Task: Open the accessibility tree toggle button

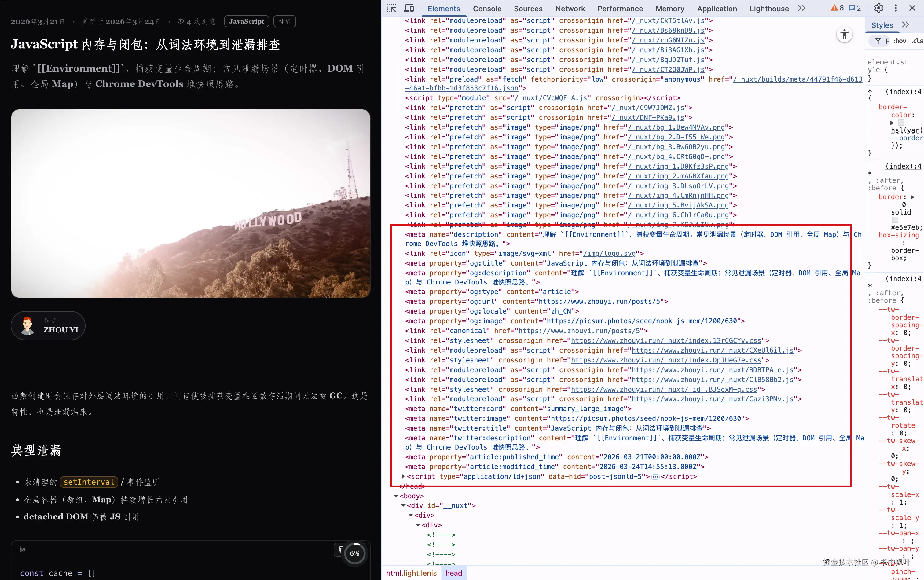Action: click(x=844, y=35)
